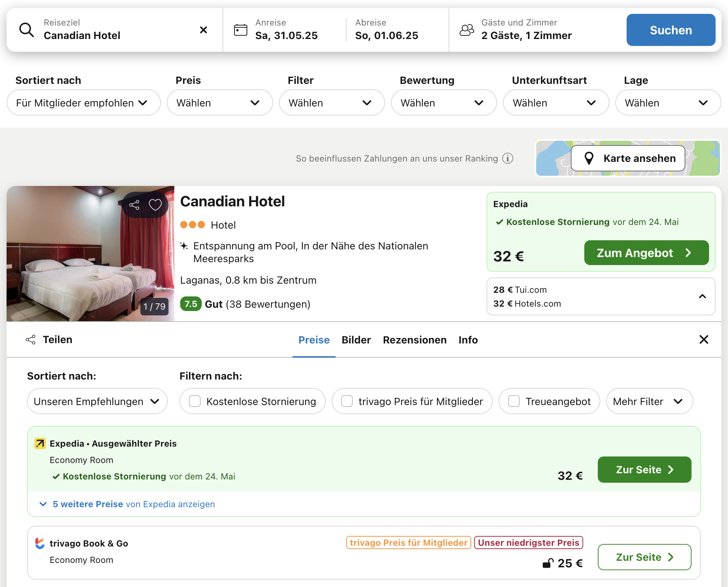This screenshot has width=728, height=587.
Task: Clear the Canadian Hotel destination with X icon
Action: (x=204, y=30)
